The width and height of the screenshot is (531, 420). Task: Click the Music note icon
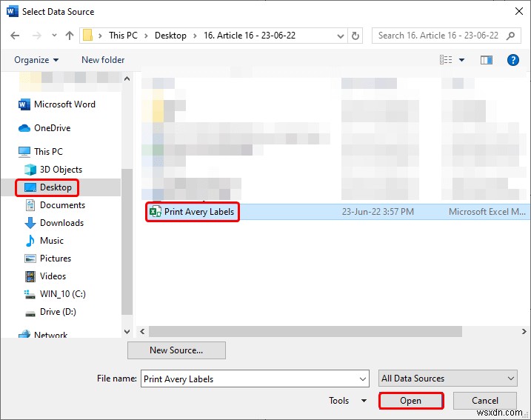(x=30, y=241)
